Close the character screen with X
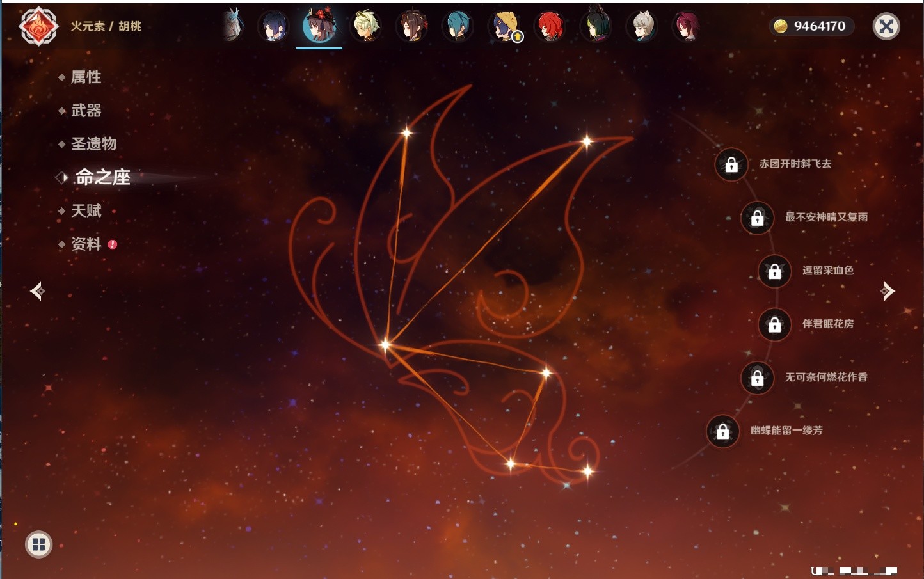Image resolution: width=924 pixels, height=579 pixels. click(x=886, y=26)
